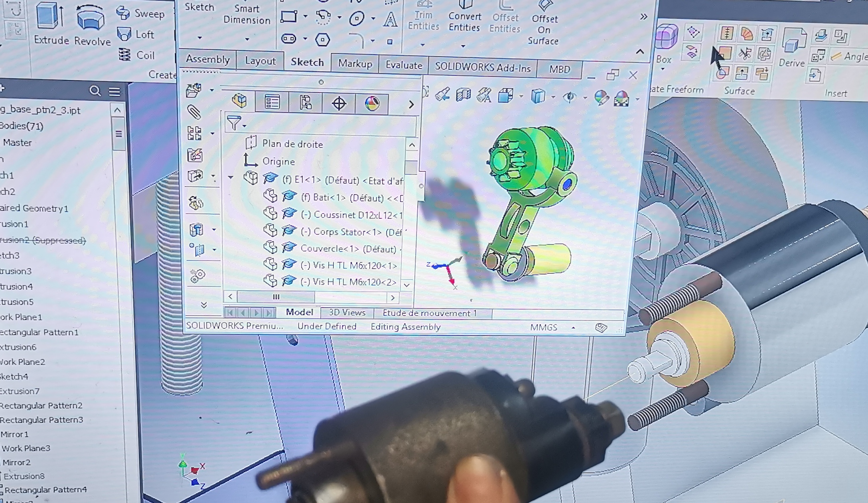Select the polygon sketch tool

click(322, 39)
